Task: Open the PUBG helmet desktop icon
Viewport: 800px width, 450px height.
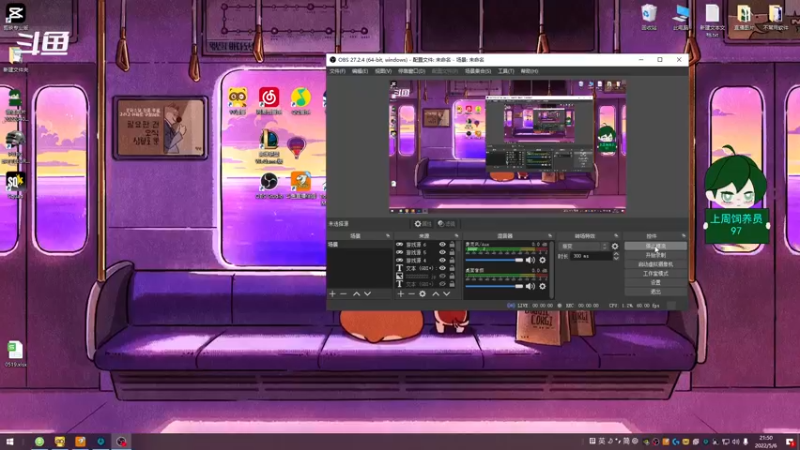Action: [x=15, y=147]
